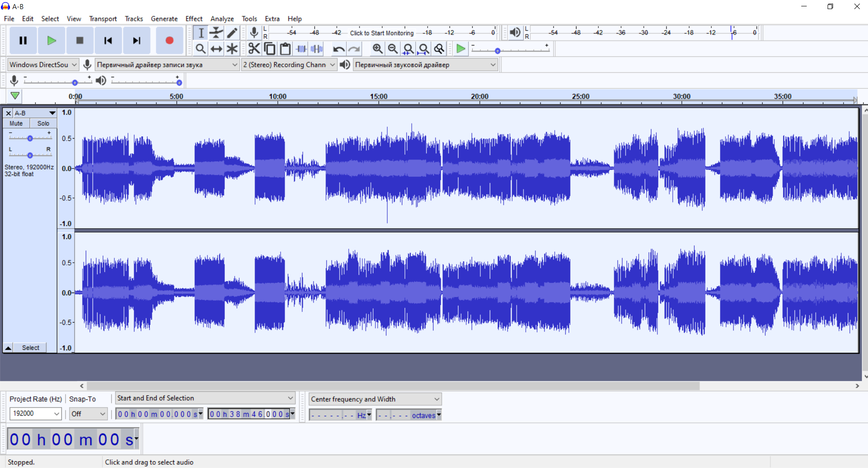
Task: Click the timeline quick-play green triangle
Action: tap(15, 96)
